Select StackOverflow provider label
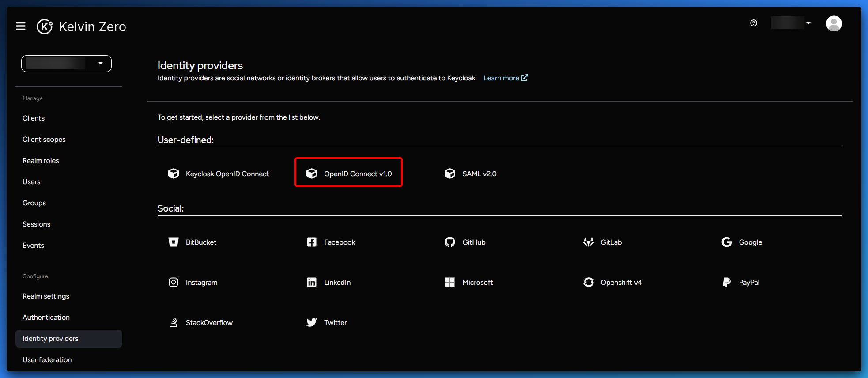The width and height of the screenshot is (868, 378). tap(209, 323)
